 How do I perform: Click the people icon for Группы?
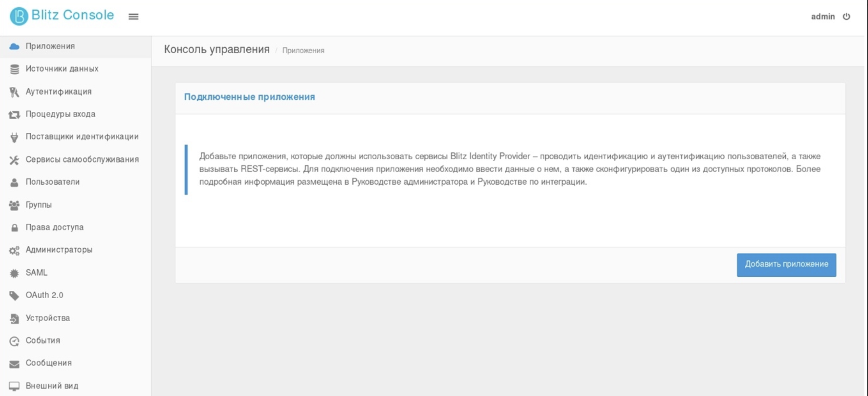point(15,204)
